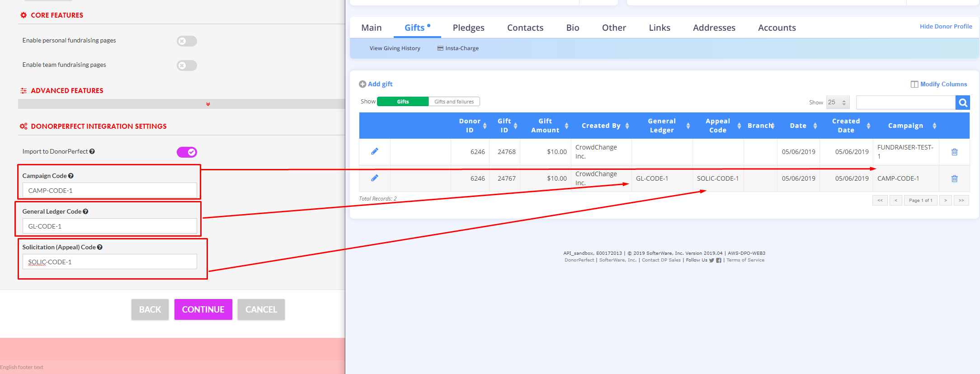980x374 pixels.
Task: Click the blue search magnifier button
Action: click(963, 103)
